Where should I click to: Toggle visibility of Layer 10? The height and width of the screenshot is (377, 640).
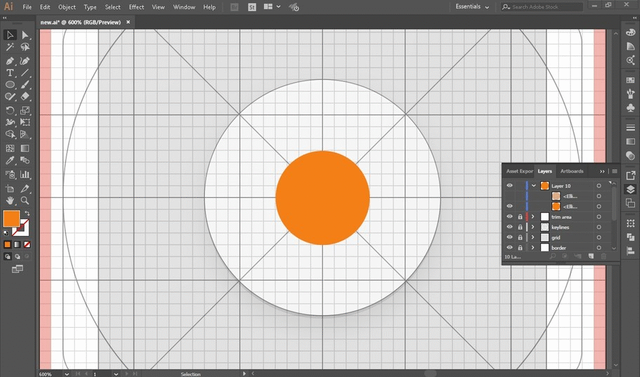(x=509, y=186)
